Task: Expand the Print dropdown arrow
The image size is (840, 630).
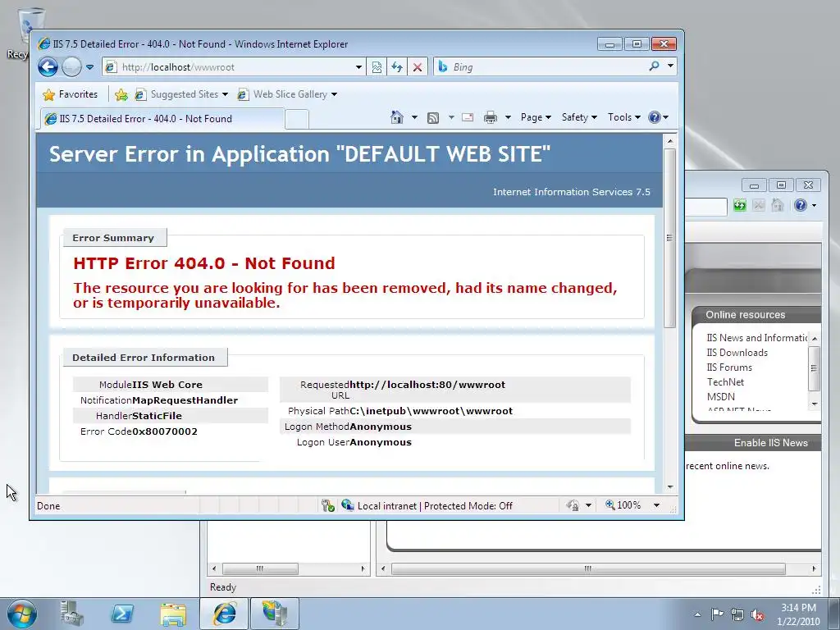Action: tap(508, 117)
